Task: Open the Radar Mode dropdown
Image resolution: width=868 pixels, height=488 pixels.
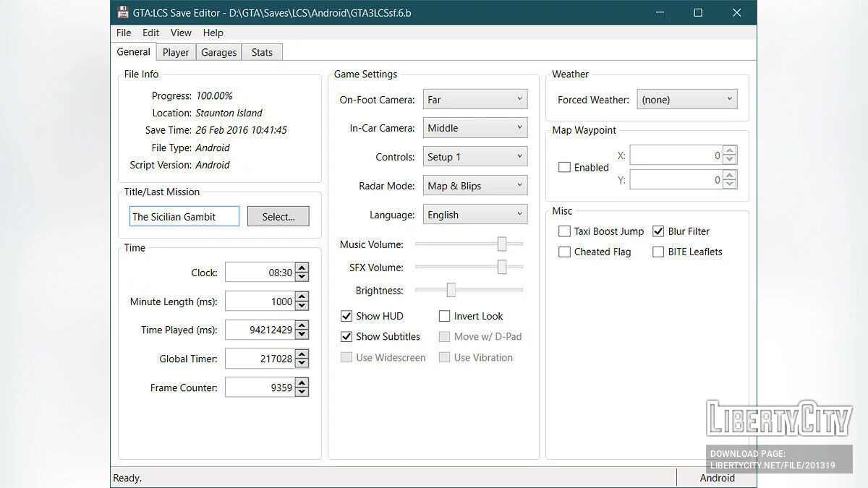Action: (475, 186)
